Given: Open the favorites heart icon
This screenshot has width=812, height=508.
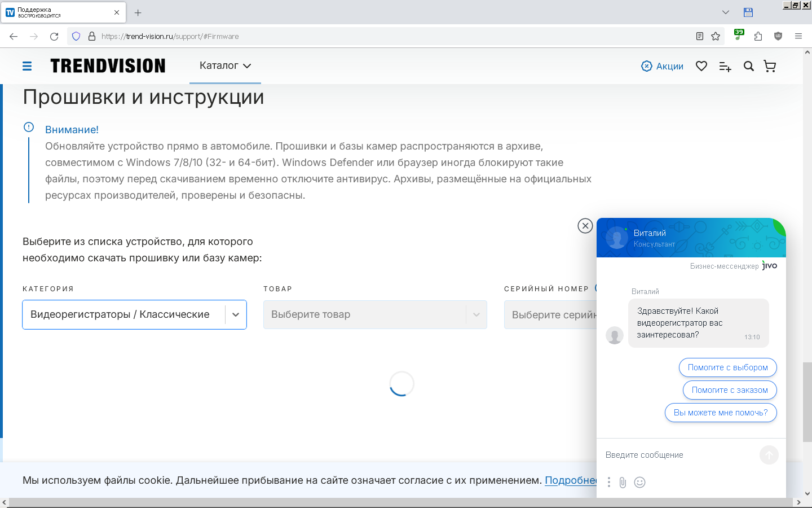Looking at the screenshot, I should pos(701,66).
